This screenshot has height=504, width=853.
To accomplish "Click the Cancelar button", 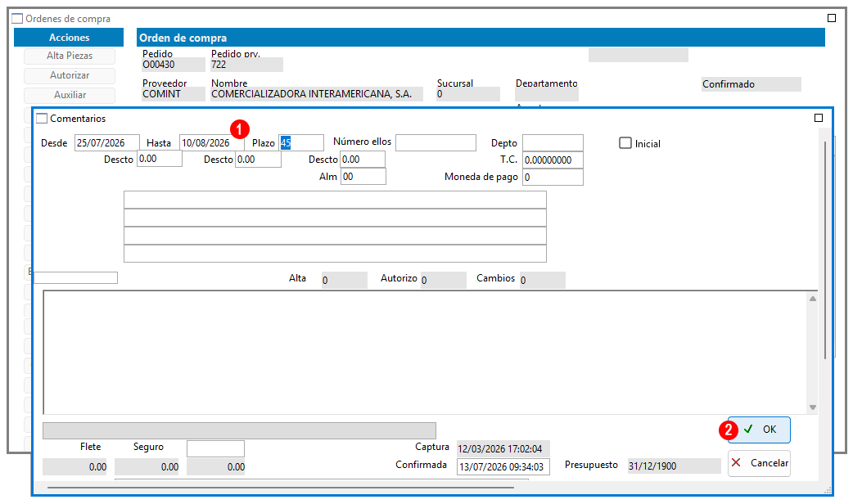I will (759, 463).
